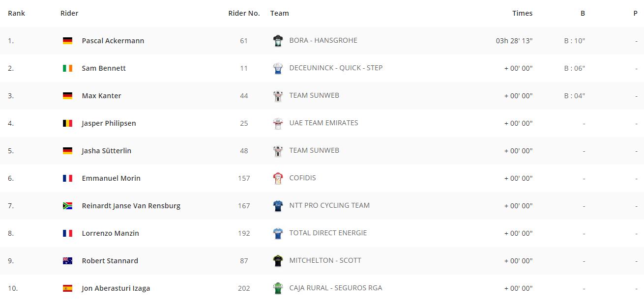Click the Caja Rural green jersey icon
This screenshot has height=305, width=644.
(x=278, y=288)
